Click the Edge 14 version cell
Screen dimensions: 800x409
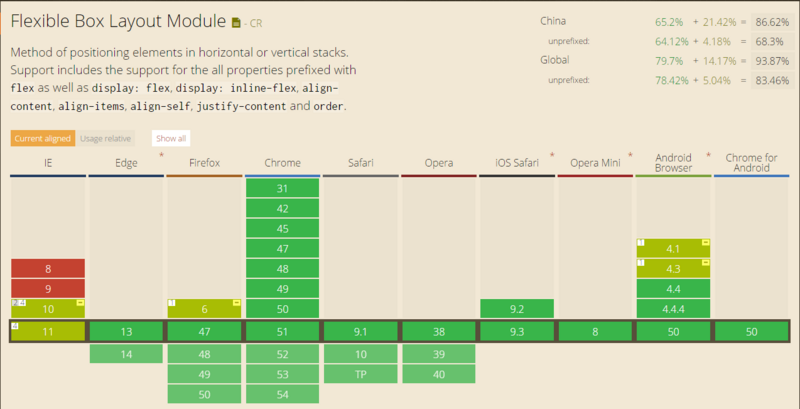coord(126,354)
